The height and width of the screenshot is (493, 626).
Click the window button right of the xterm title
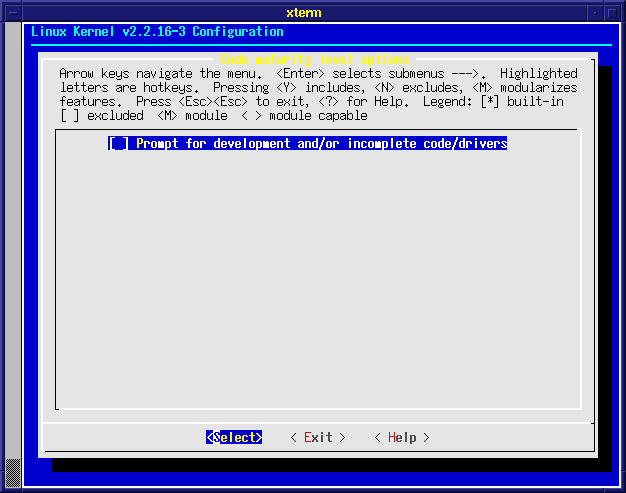tap(612, 11)
